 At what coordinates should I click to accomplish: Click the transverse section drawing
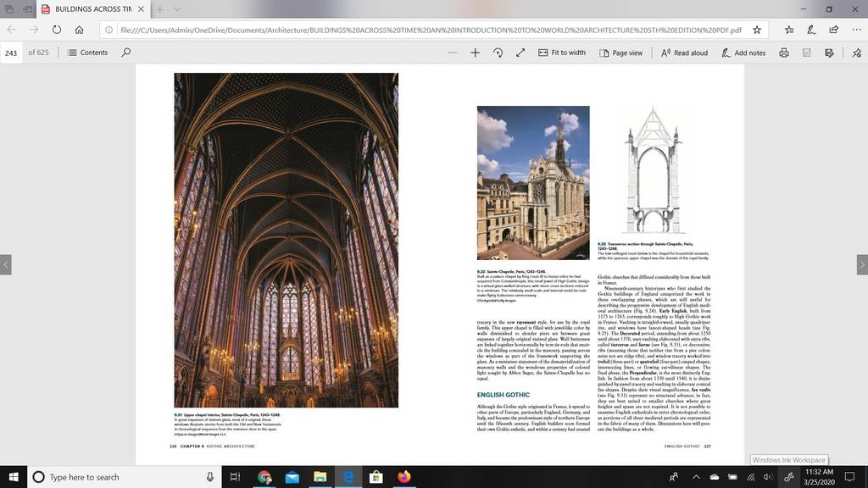[654, 169]
